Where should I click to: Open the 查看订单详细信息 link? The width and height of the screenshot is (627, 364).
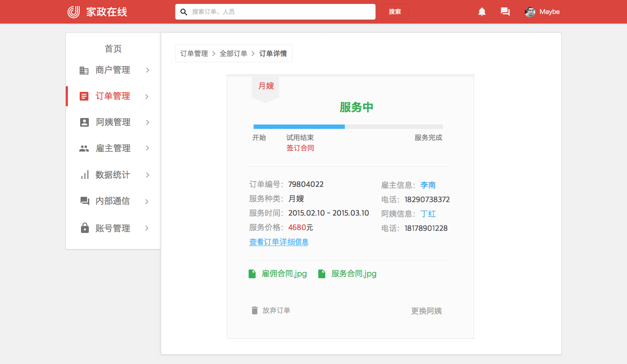279,242
